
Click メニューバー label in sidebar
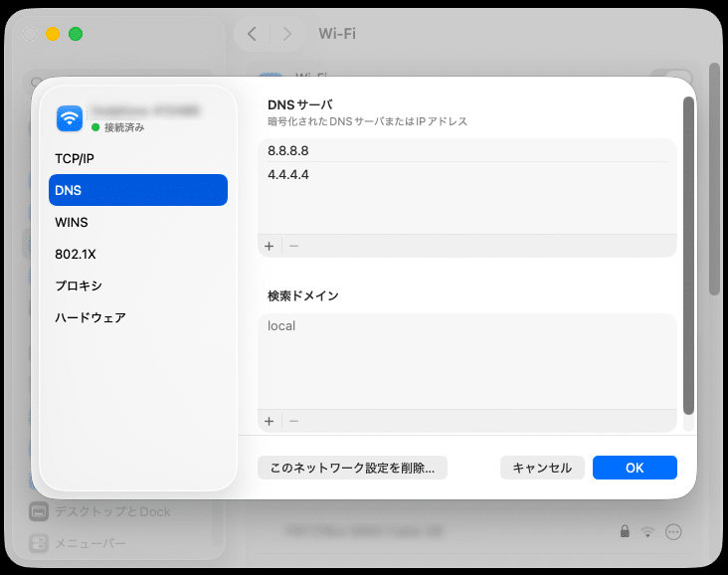pos(91,543)
